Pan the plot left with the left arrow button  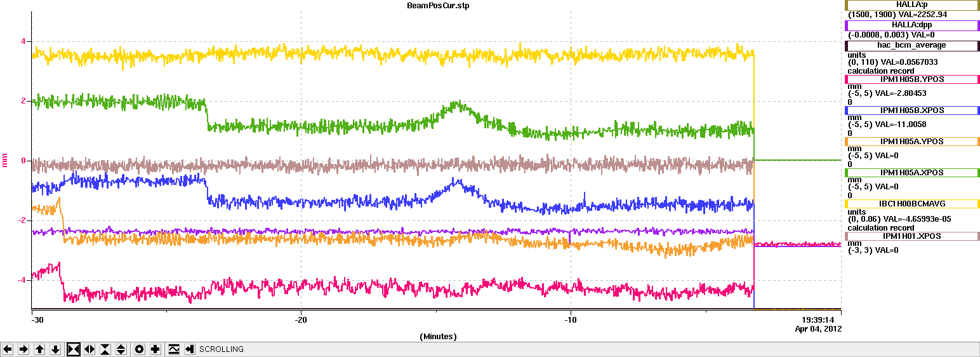coord(8,349)
